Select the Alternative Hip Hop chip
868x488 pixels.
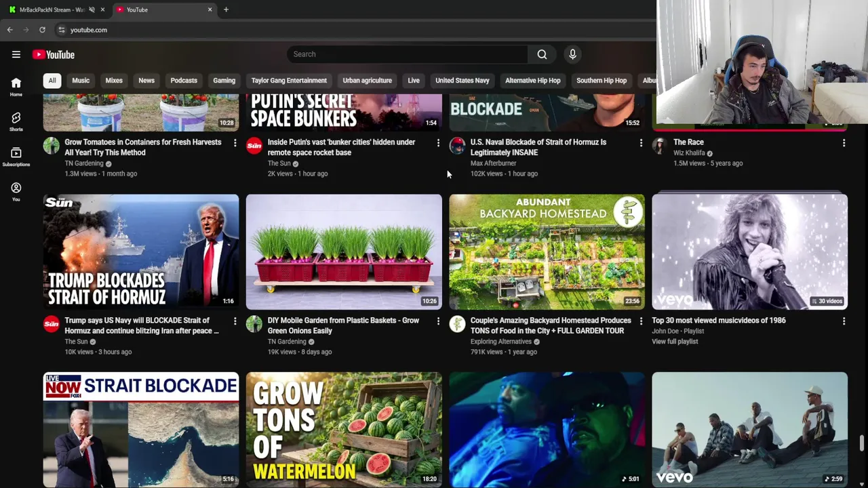pyautogui.click(x=532, y=81)
